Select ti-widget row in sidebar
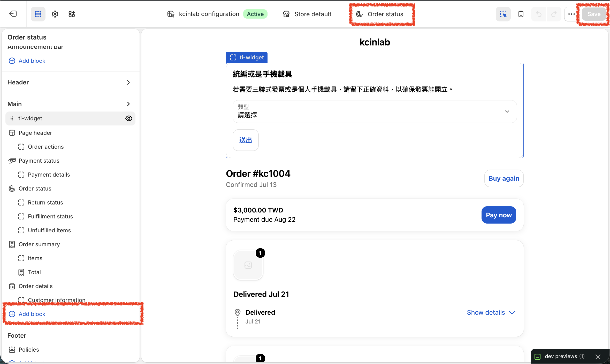 (x=70, y=118)
